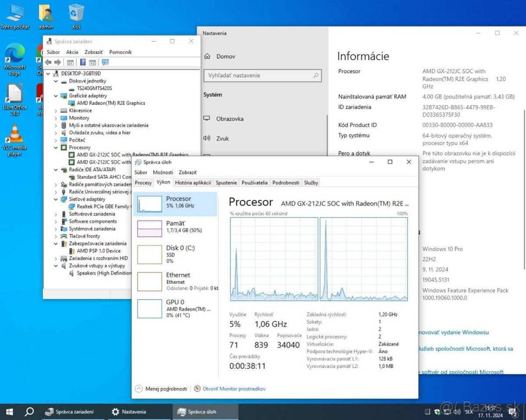Open the Help icon in Device Manager toolbar
Screen dimensions: 526x420
[x=83, y=62]
